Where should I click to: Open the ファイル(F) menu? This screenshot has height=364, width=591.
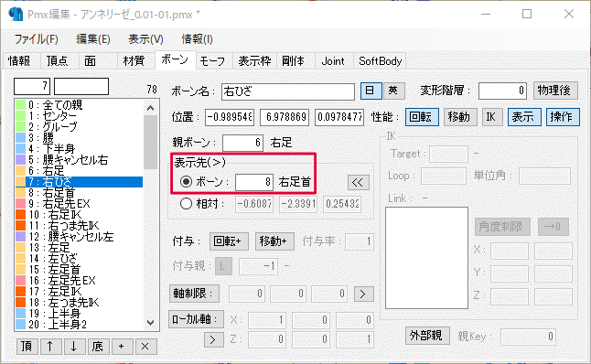click(37, 39)
